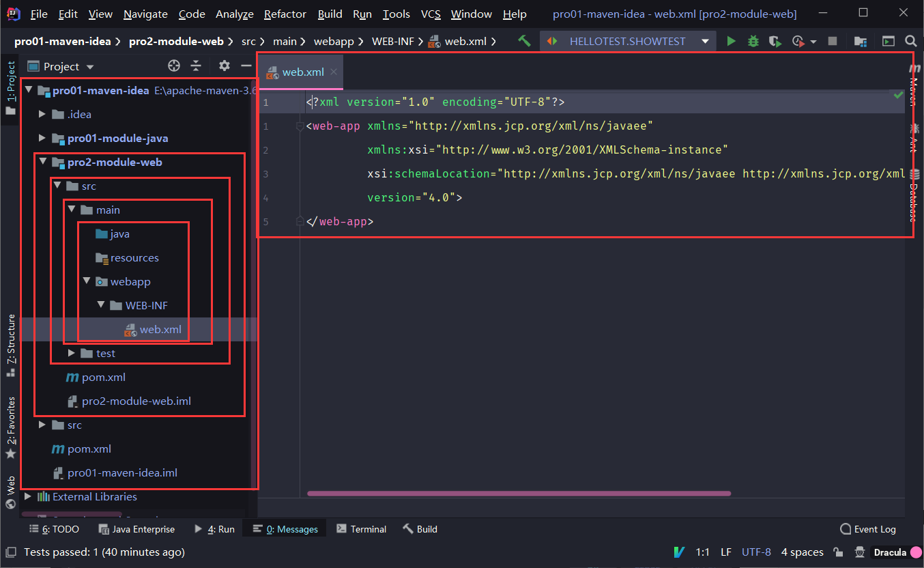The width and height of the screenshot is (924, 568).
Task: Open the profiler run options dropdown arrow
Action: [x=813, y=42]
